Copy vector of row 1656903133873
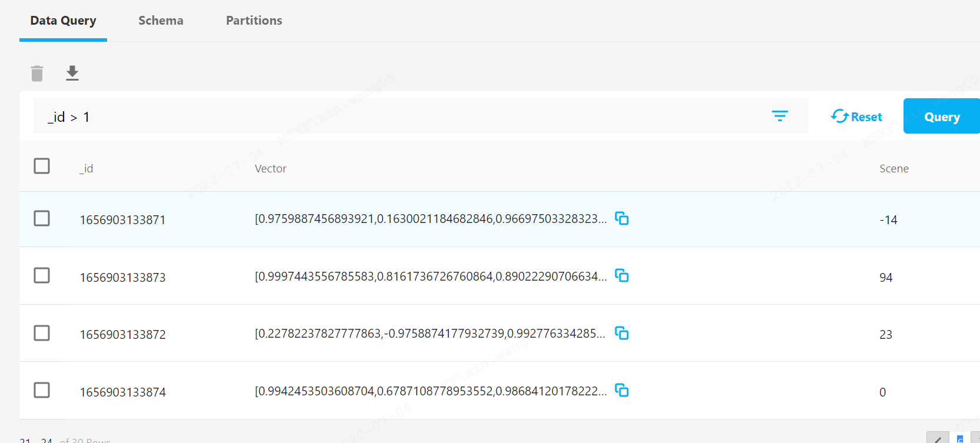Viewport: 980px width, 443px height. point(622,275)
